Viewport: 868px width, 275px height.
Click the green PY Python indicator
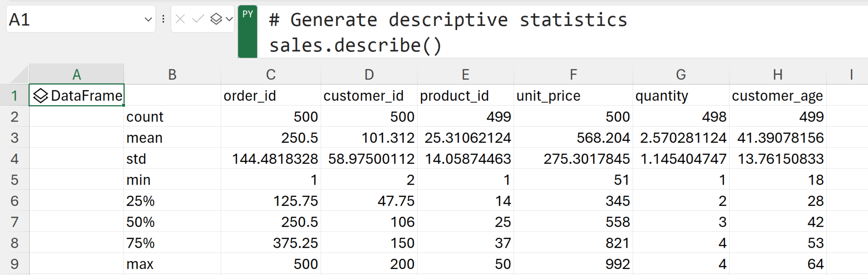[x=248, y=31]
